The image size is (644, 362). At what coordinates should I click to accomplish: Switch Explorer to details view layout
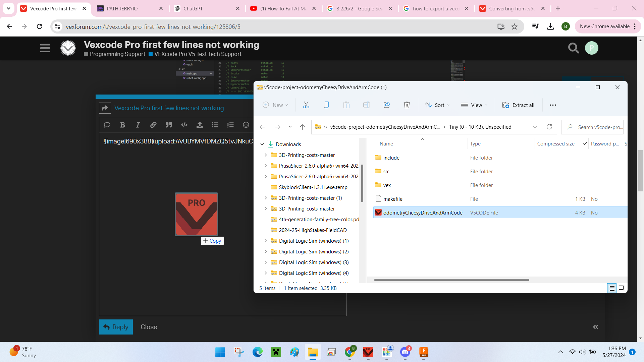tap(612, 288)
